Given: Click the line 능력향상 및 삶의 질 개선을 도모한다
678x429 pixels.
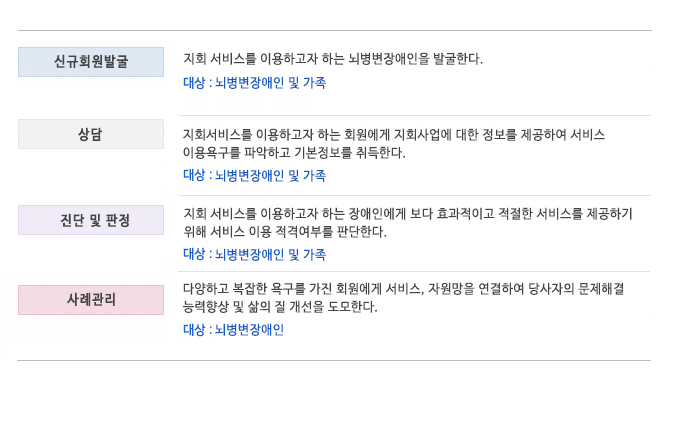Looking at the screenshot, I should coord(280,307).
